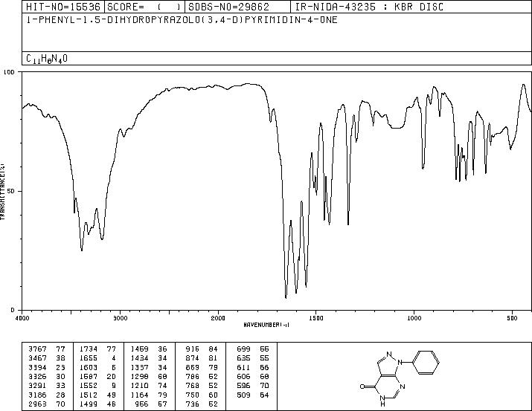Click the 3000 wavenumber axis label
The height and width of the screenshot is (411, 532).
click(x=120, y=318)
